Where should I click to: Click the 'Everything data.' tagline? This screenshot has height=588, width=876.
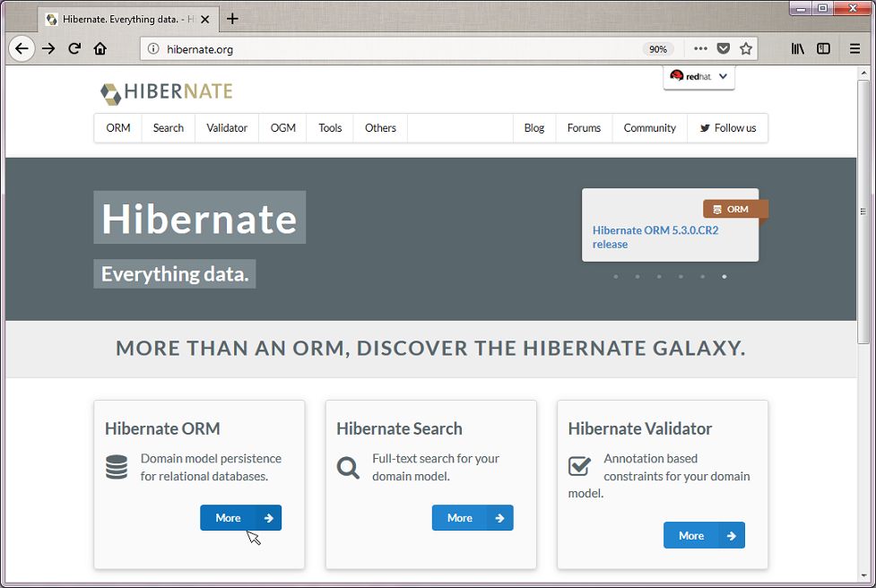(x=174, y=273)
